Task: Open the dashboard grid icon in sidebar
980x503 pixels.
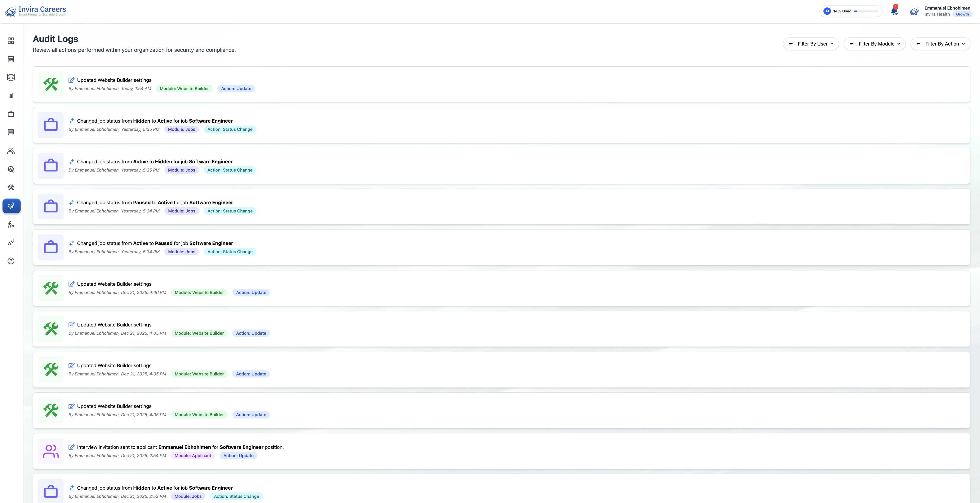Action: [11, 41]
